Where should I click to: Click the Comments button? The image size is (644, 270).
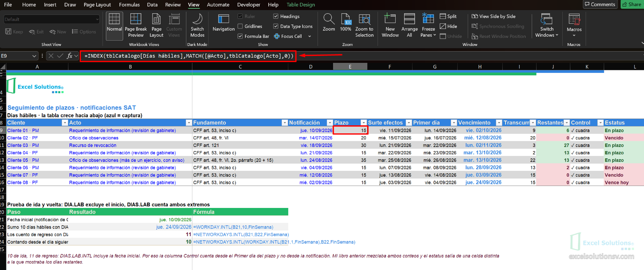pos(600,4)
